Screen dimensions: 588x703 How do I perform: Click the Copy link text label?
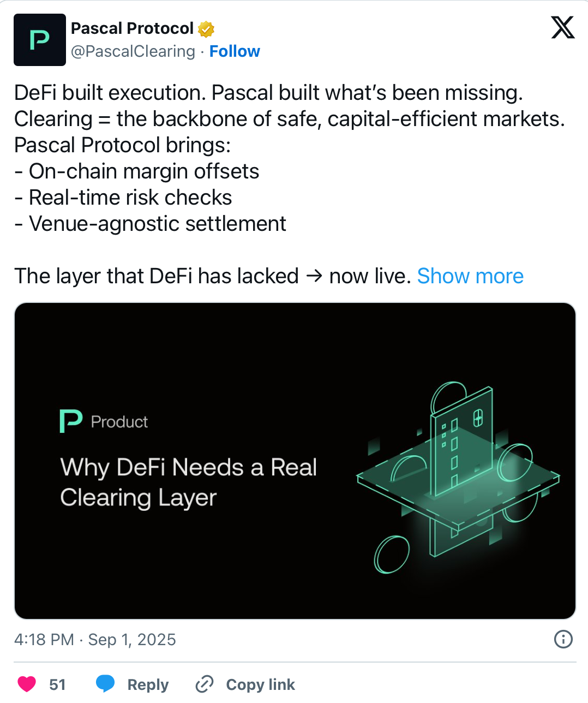coord(260,684)
